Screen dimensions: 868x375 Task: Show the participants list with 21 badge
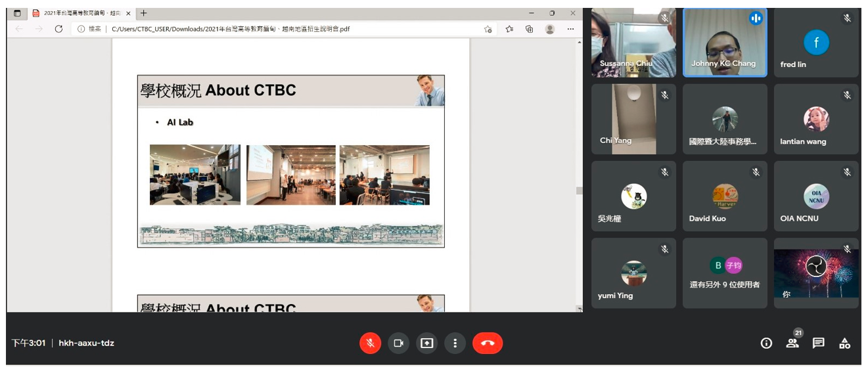pos(793,342)
